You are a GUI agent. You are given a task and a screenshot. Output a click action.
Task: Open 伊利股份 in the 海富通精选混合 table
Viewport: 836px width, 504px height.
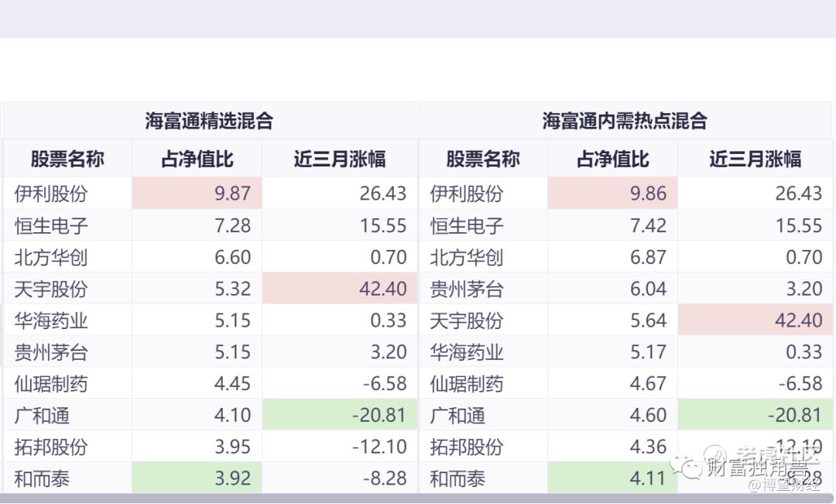coord(50,194)
